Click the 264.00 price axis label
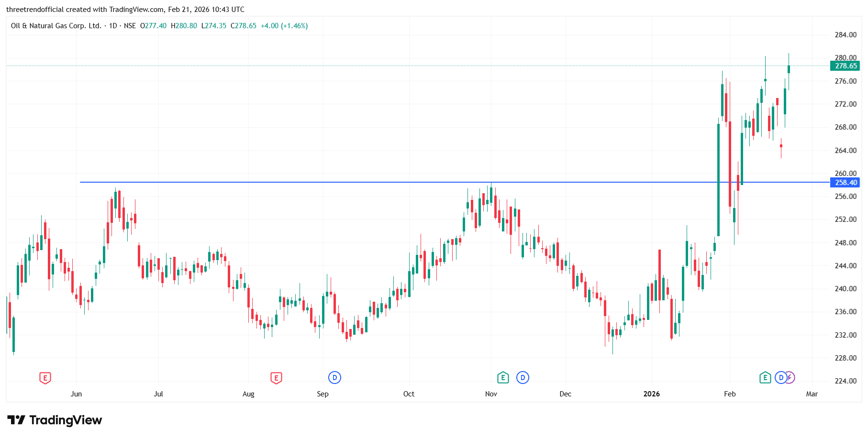Screen dimensions: 868x438 (x=846, y=151)
